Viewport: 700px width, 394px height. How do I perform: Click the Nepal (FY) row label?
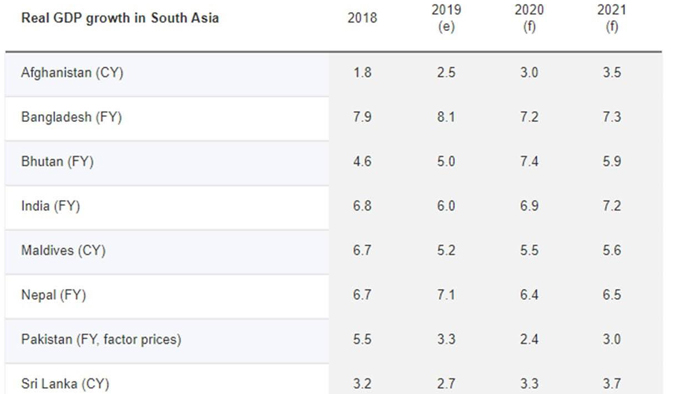click(x=54, y=294)
